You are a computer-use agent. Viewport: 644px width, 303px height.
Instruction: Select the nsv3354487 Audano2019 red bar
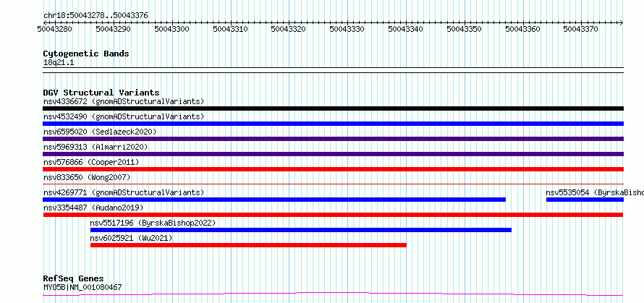click(333, 215)
